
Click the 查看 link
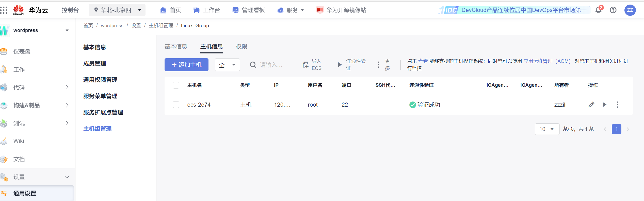pyautogui.click(x=423, y=61)
